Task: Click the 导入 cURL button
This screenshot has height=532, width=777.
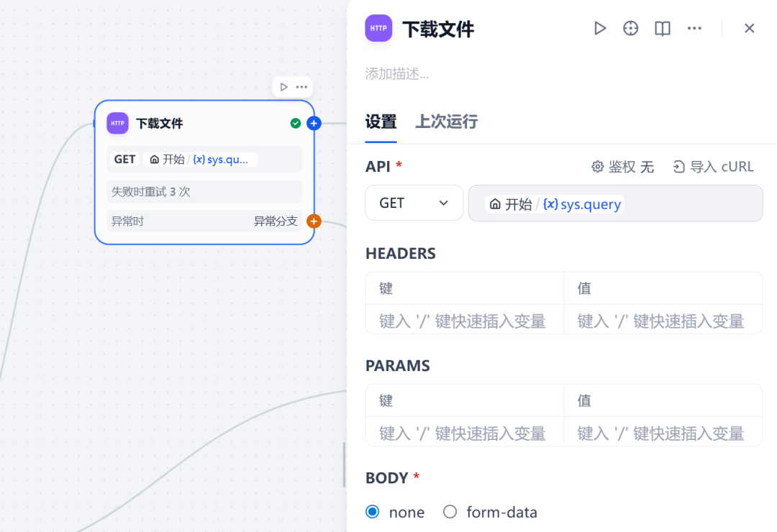Action: point(713,166)
